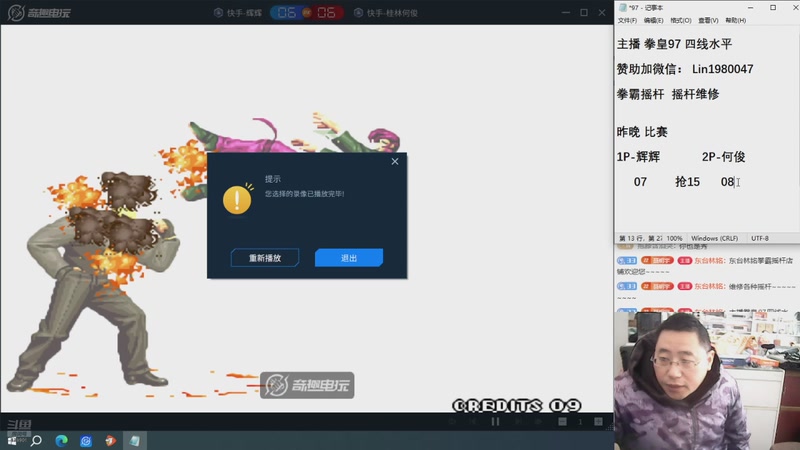
Task: Pause the replay with the pause button
Action: [495, 421]
